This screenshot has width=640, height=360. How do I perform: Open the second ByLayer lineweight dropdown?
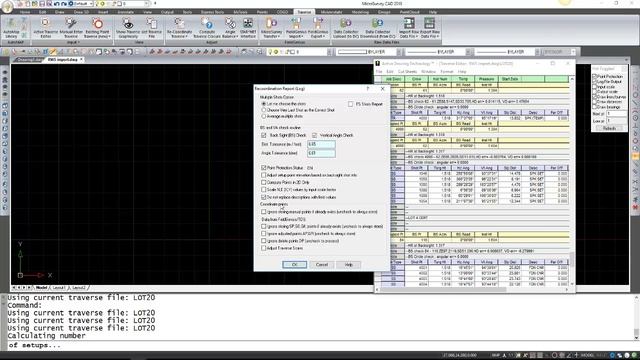538,52
